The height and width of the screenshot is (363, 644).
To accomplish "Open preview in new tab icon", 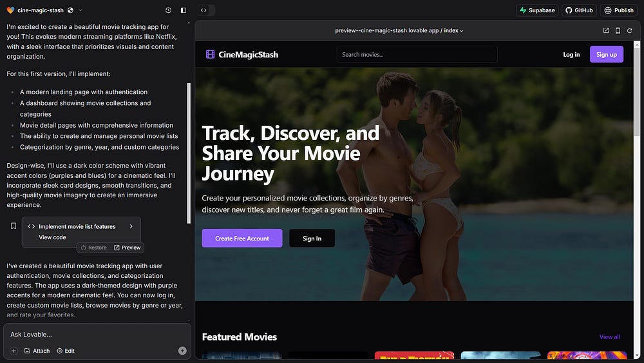I will 606,30.
